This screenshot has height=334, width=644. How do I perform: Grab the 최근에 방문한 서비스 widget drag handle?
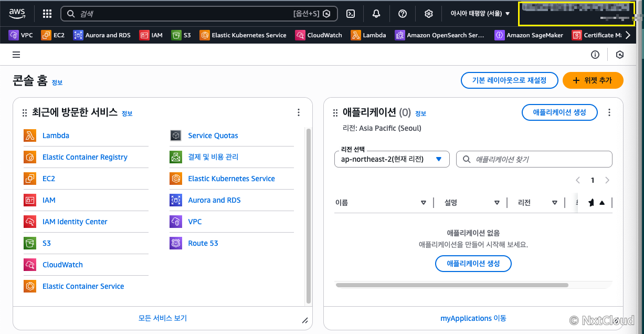(24, 113)
